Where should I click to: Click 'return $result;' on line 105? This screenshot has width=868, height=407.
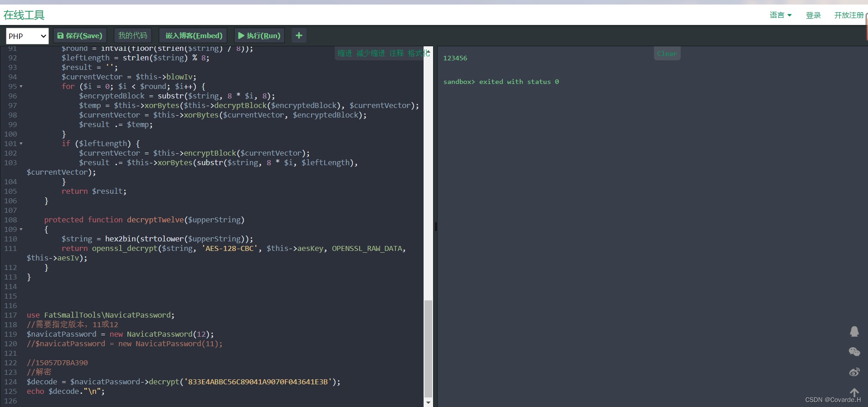[x=94, y=191]
